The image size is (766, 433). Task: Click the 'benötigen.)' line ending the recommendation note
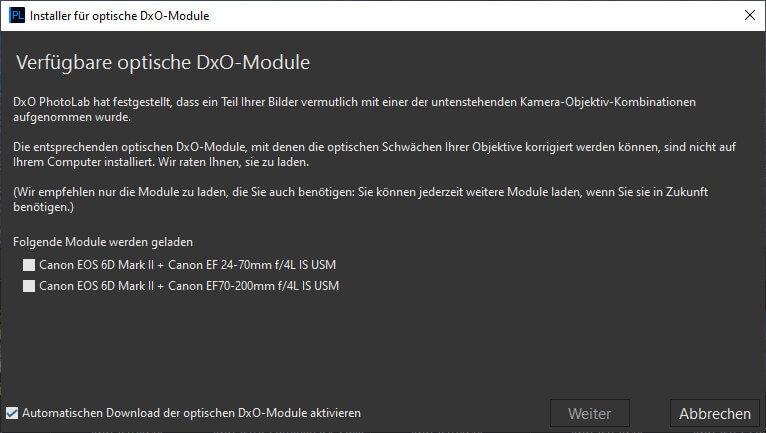(43, 207)
